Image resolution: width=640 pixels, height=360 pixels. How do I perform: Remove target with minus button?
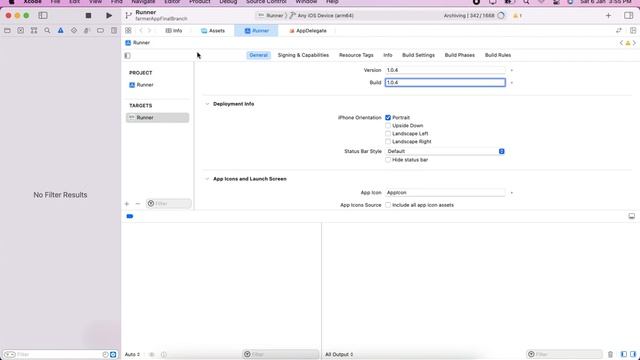tap(138, 204)
